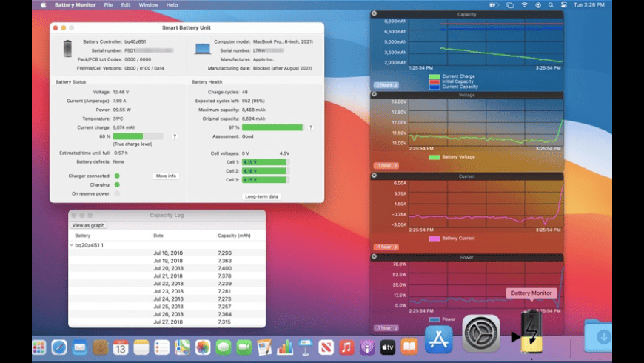Close the Capacity graph panel
This screenshot has height=363, width=644.
374,13
